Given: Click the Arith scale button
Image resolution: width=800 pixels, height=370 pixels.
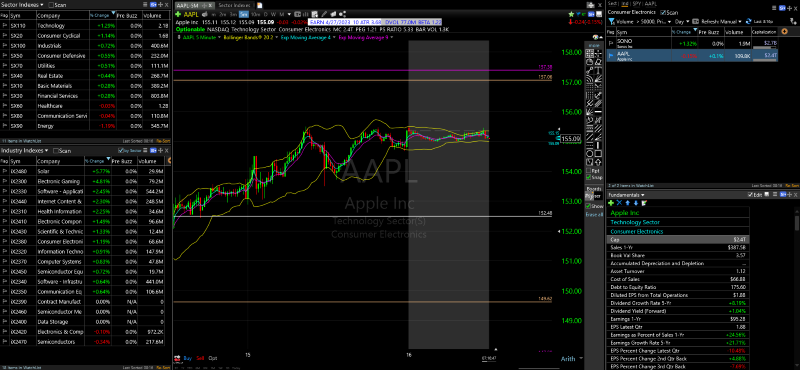Looking at the screenshot, I should click(x=568, y=358).
